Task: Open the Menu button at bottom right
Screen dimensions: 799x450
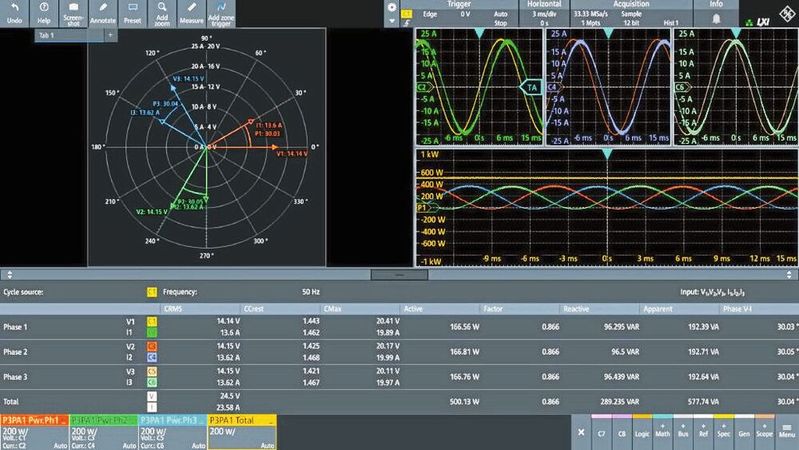Action: [787, 432]
